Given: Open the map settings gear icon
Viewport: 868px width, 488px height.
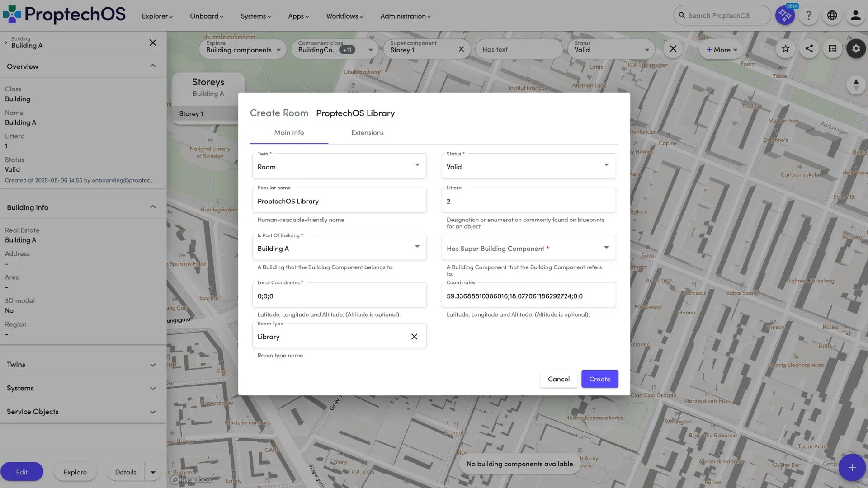Looking at the screenshot, I should click(856, 49).
